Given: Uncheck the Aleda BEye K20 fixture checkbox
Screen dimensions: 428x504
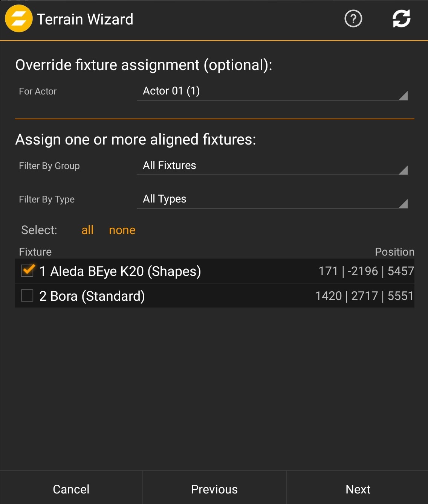Looking at the screenshot, I should 28,271.
